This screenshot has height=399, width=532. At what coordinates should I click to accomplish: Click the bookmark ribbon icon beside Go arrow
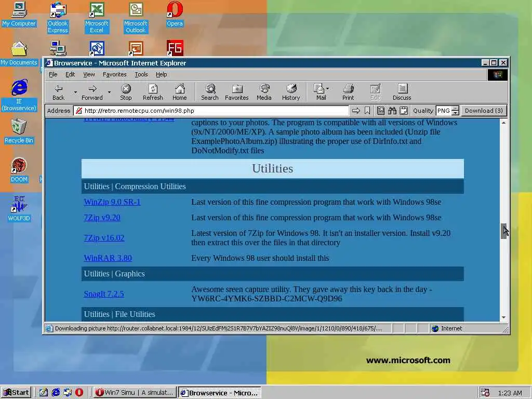[x=367, y=111]
